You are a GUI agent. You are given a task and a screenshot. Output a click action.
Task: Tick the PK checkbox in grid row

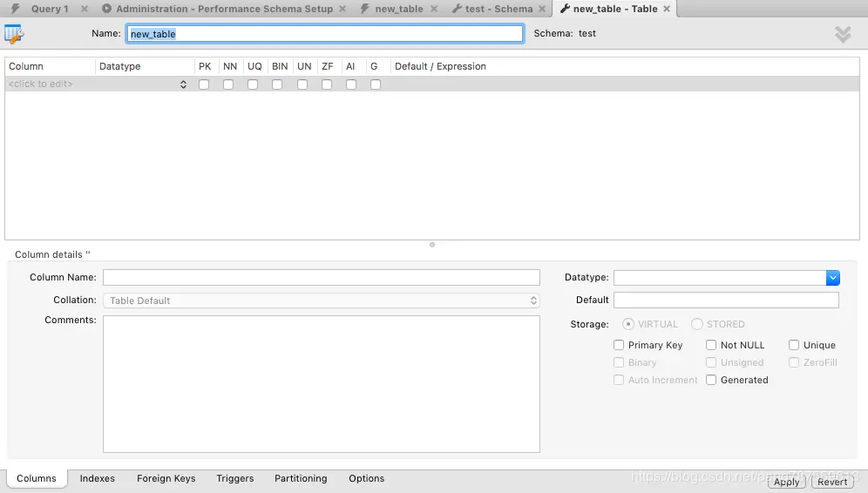204,84
